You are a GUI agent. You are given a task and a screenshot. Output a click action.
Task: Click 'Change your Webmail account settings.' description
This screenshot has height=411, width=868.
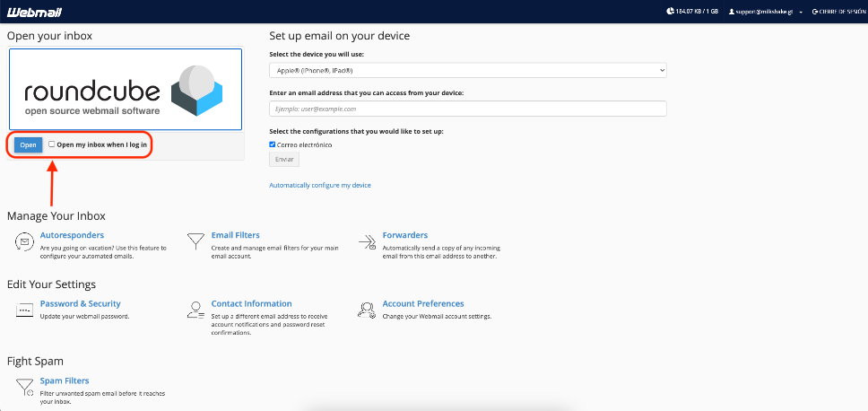tap(437, 317)
